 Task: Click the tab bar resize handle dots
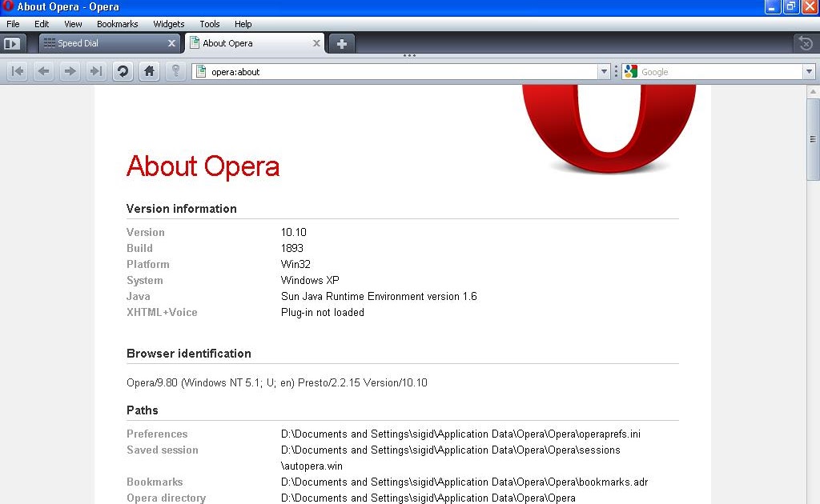coord(409,55)
